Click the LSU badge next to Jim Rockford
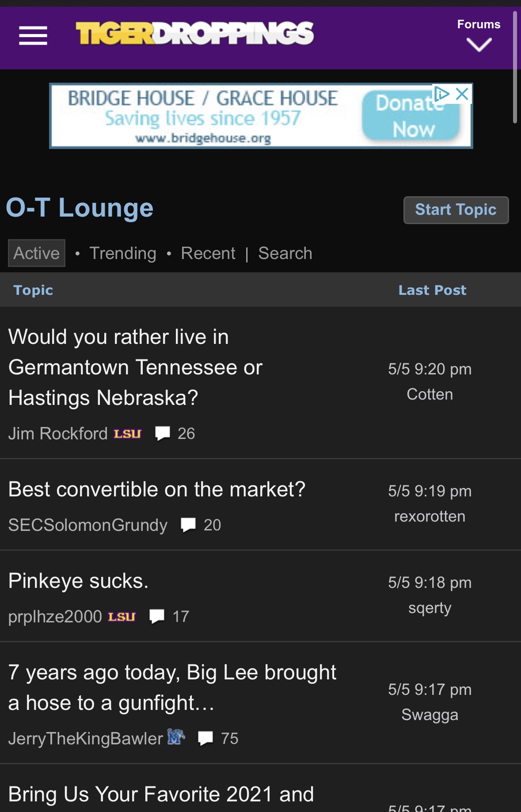521x812 pixels. 127,434
